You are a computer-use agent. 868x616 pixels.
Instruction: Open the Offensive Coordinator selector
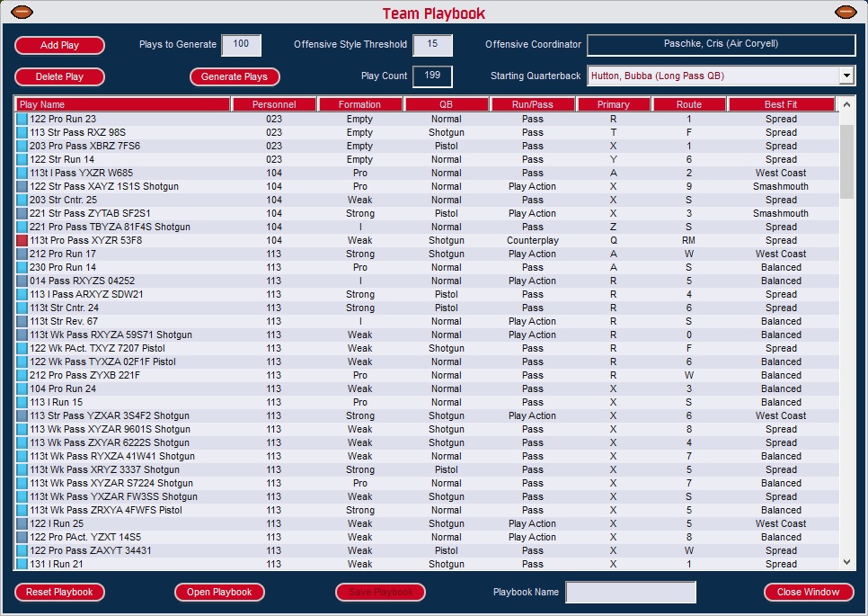tap(721, 43)
